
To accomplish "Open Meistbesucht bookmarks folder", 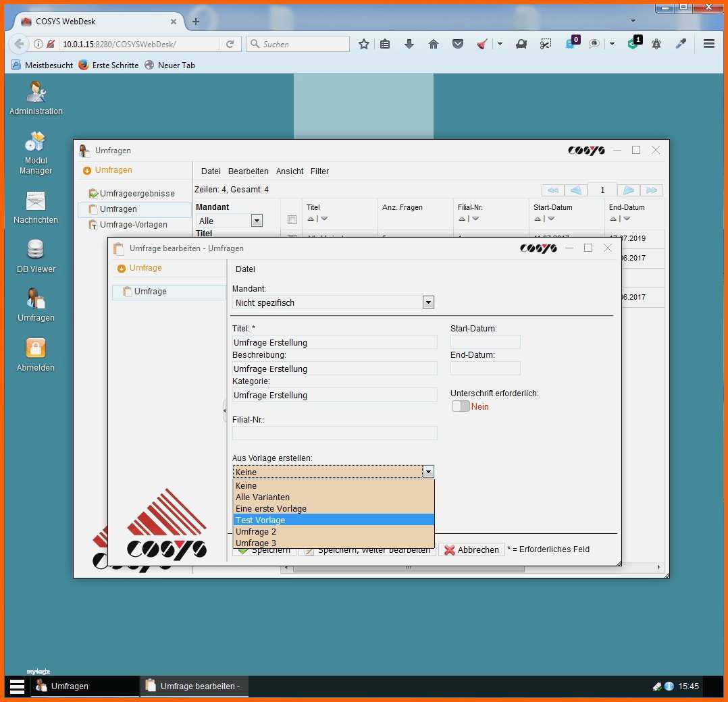I will click(43, 65).
